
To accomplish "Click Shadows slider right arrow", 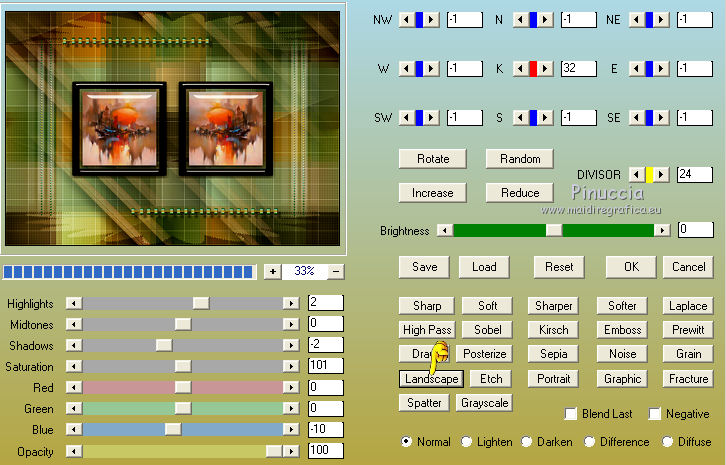I will coord(291,345).
